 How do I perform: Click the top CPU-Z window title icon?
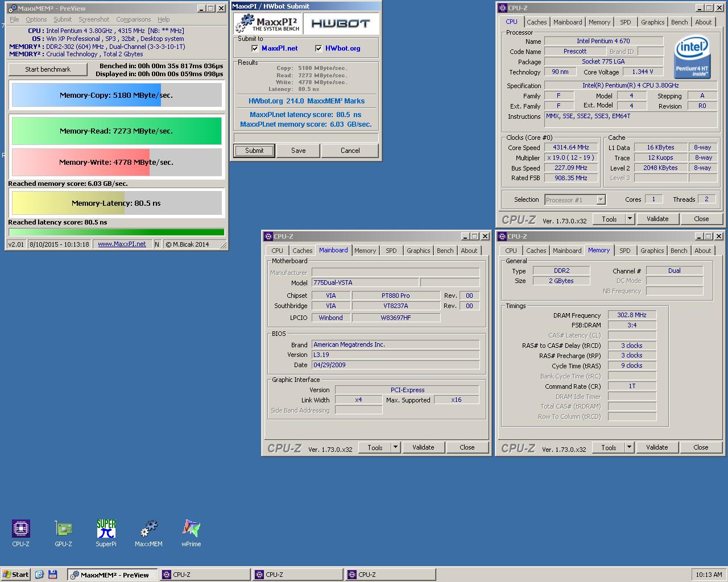502,8
